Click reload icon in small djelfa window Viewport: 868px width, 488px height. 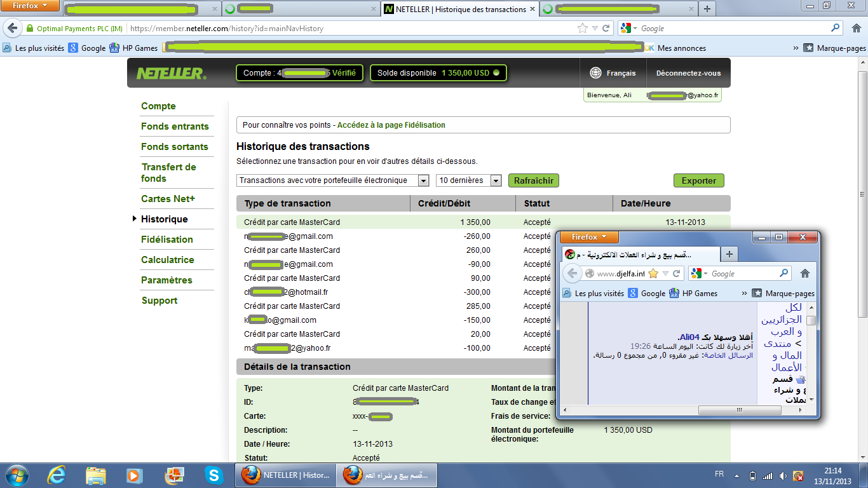point(677,273)
